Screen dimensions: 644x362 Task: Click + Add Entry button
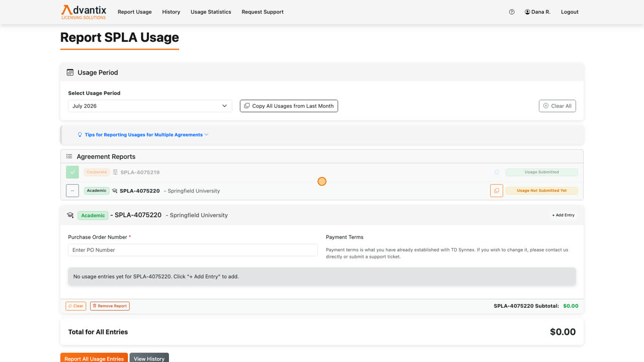(x=563, y=215)
